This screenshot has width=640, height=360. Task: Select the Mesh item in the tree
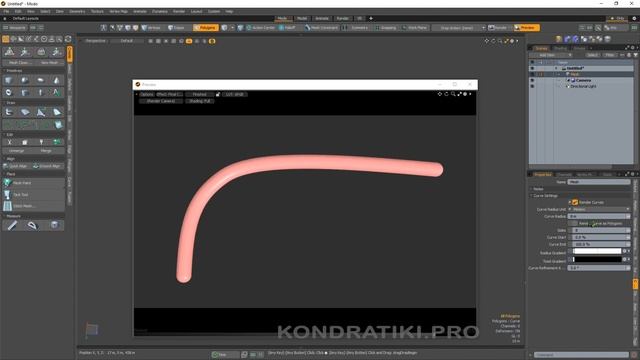click(574, 74)
